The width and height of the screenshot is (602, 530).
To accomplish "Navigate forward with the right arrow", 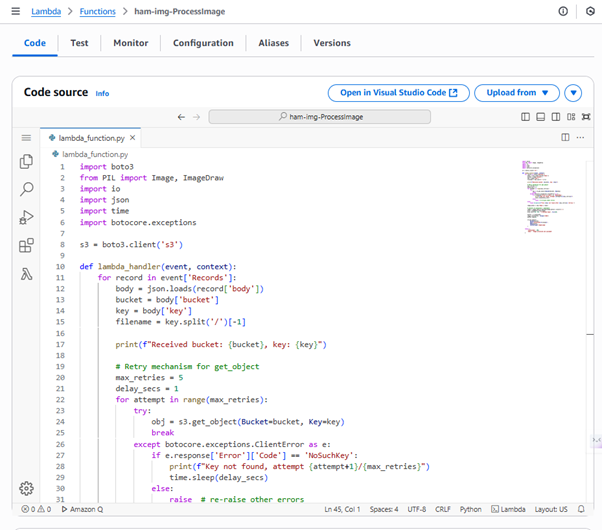I will click(x=197, y=117).
